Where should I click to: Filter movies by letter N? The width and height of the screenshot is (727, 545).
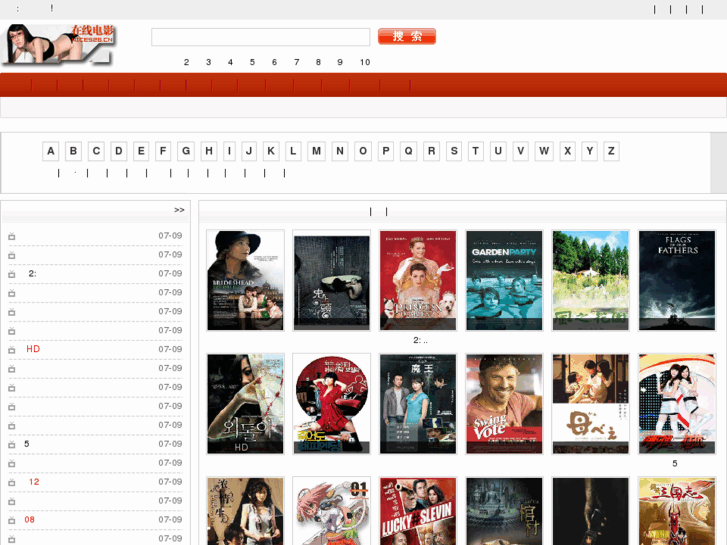click(x=340, y=151)
